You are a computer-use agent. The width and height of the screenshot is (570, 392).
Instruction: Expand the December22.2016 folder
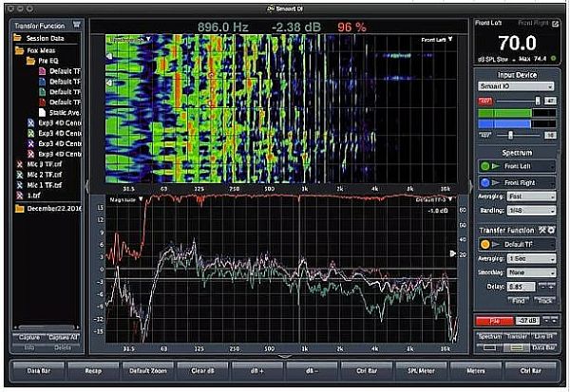(20, 209)
